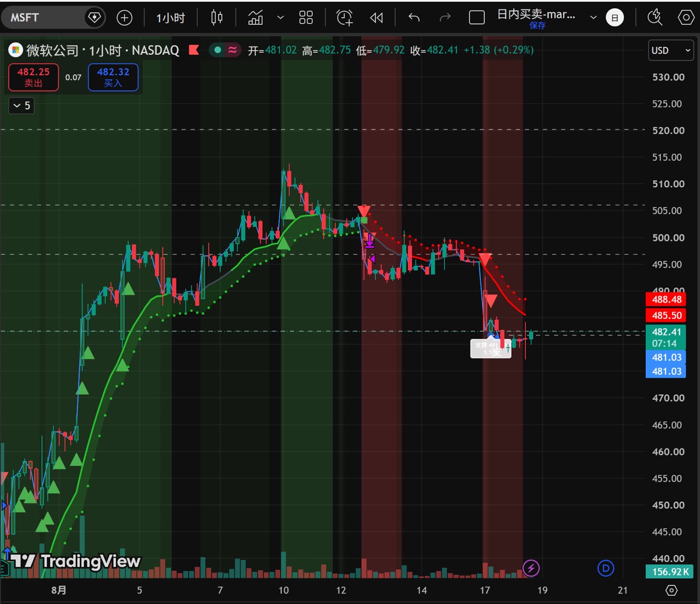Click the 高=482.75 high value
Image resolution: width=700 pixels, height=604 pixels.
point(326,50)
